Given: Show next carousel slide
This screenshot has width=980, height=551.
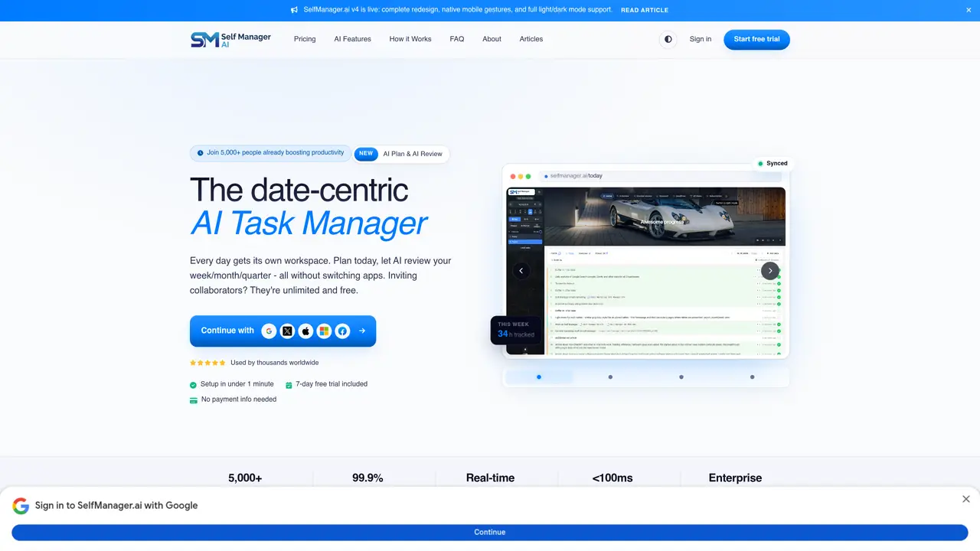Looking at the screenshot, I should [x=770, y=270].
